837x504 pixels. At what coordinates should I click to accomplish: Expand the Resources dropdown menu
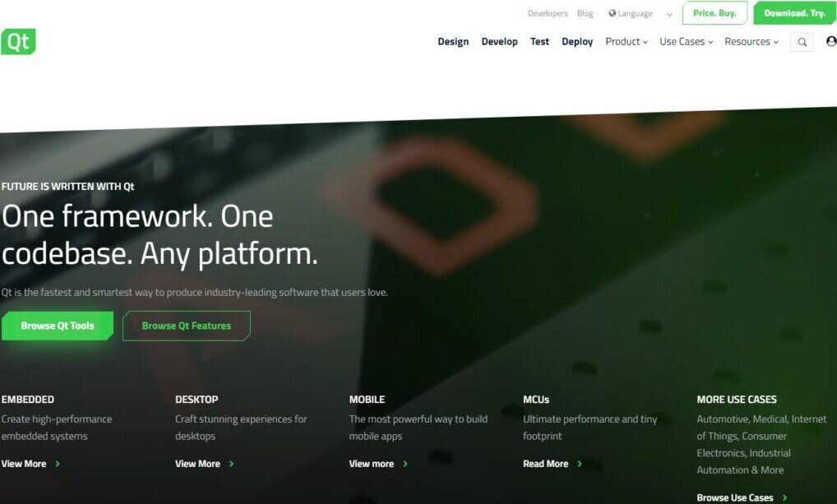(x=751, y=42)
